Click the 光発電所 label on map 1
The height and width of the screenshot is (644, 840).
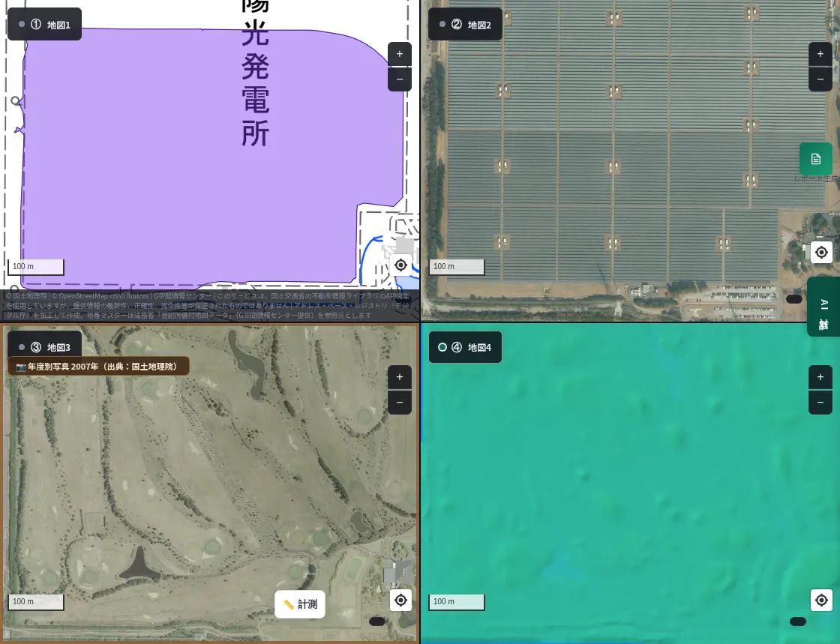pos(255,83)
